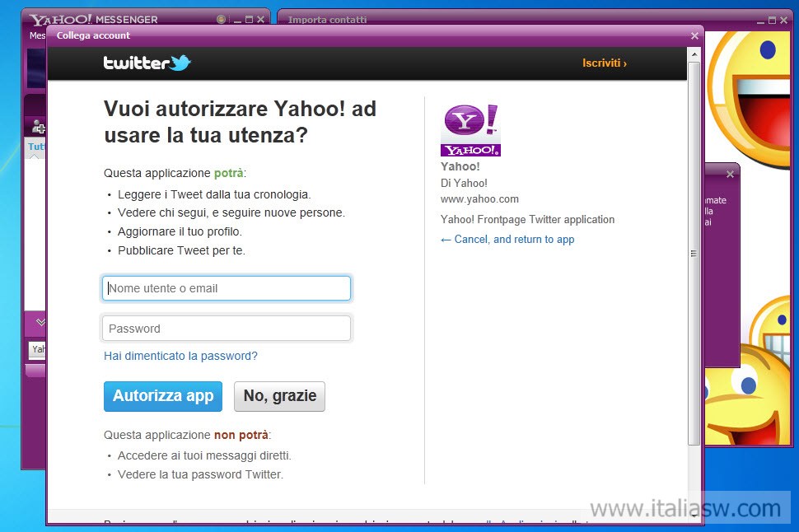Click 'Yahoo! Frontpage Twitter application' text

coord(527,220)
